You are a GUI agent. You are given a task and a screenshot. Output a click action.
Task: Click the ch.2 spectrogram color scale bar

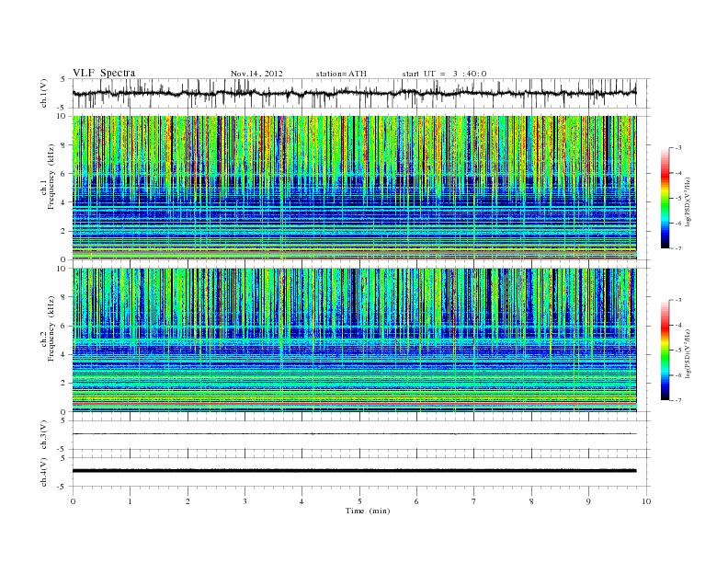(x=665, y=350)
